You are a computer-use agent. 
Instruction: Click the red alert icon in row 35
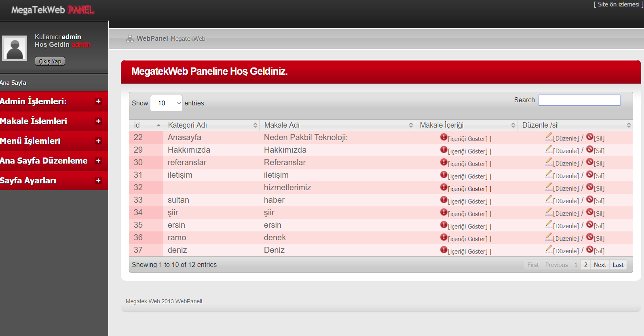443,225
